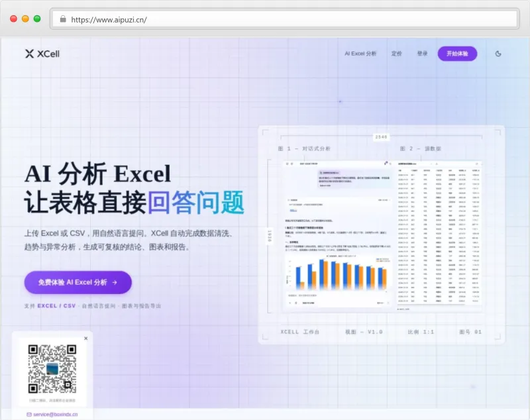Click the QR code image
Image resolution: width=530 pixels, height=420 pixels.
click(52, 369)
